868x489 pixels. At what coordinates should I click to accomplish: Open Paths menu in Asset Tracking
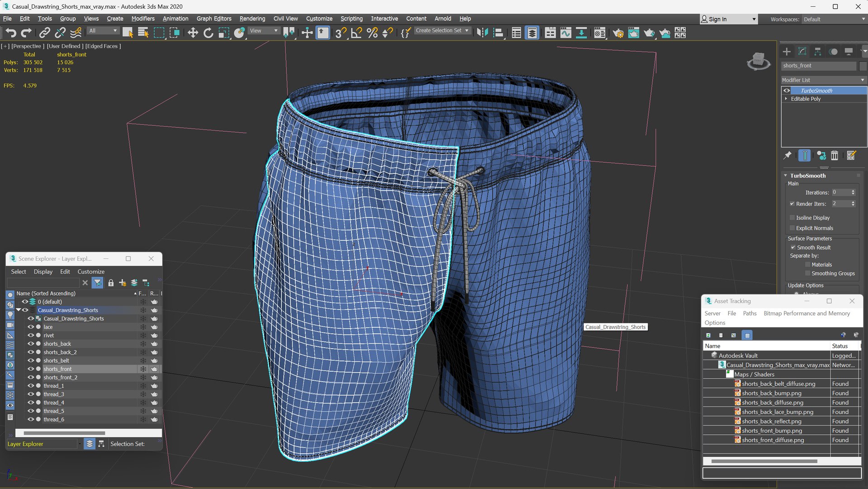[x=749, y=313]
